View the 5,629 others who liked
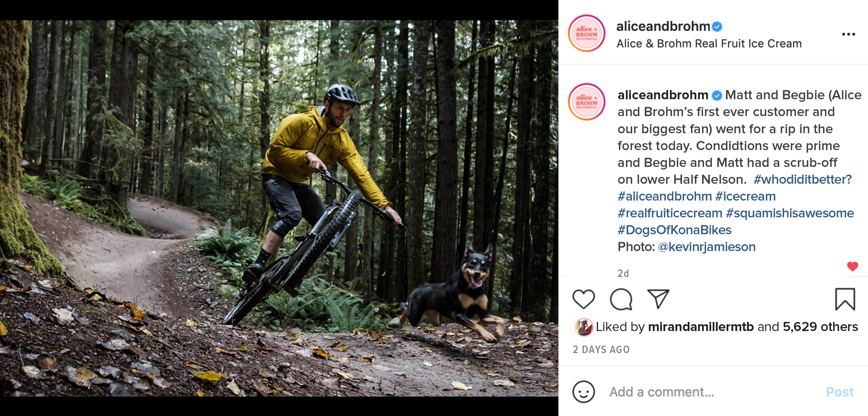The image size is (868, 416). (820, 327)
